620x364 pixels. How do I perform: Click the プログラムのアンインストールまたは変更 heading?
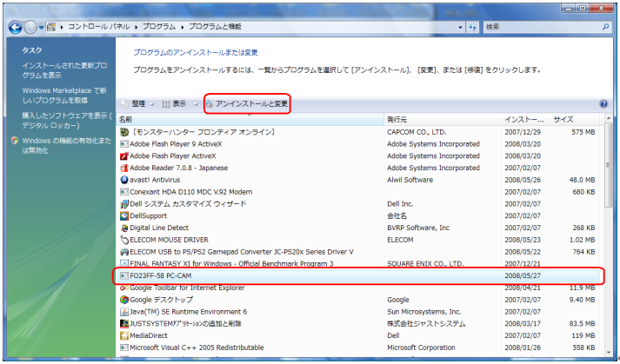[x=196, y=52]
